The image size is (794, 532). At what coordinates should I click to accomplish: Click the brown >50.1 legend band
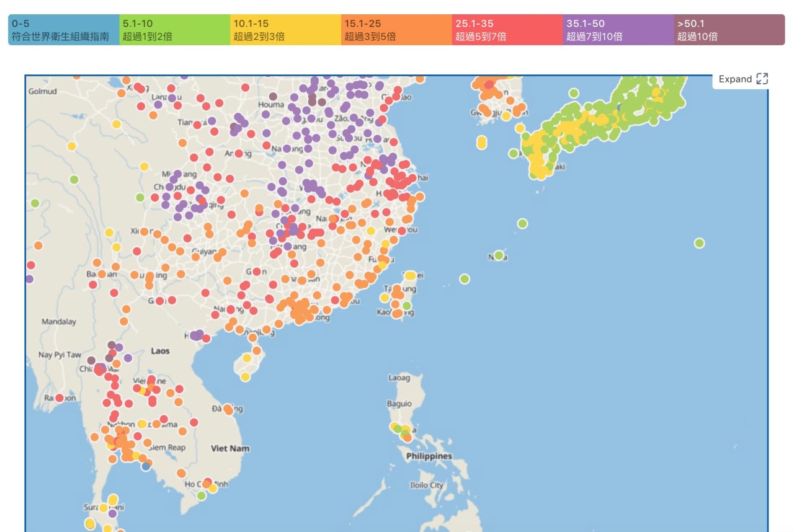(729, 30)
